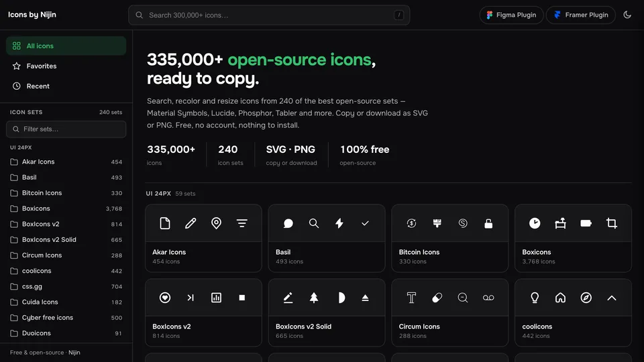Click the heart circle icon in BoxIcons v2
The height and width of the screenshot is (362, 644).
[165, 298]
